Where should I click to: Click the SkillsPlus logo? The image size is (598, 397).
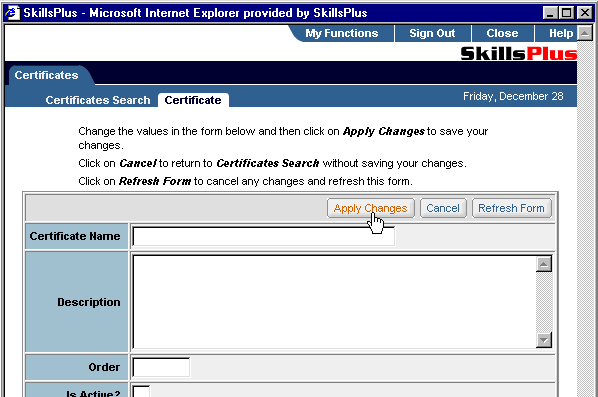coord(519,53)
